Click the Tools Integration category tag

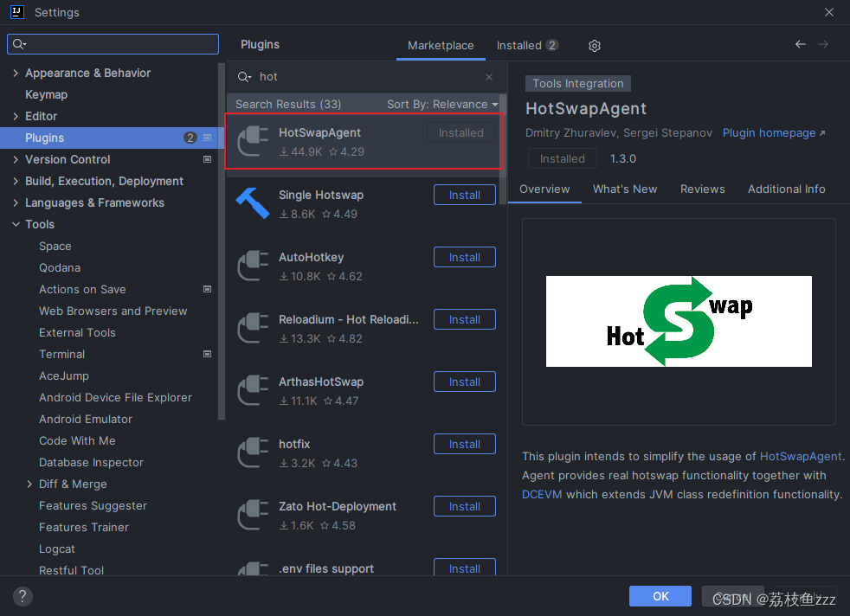578,83
